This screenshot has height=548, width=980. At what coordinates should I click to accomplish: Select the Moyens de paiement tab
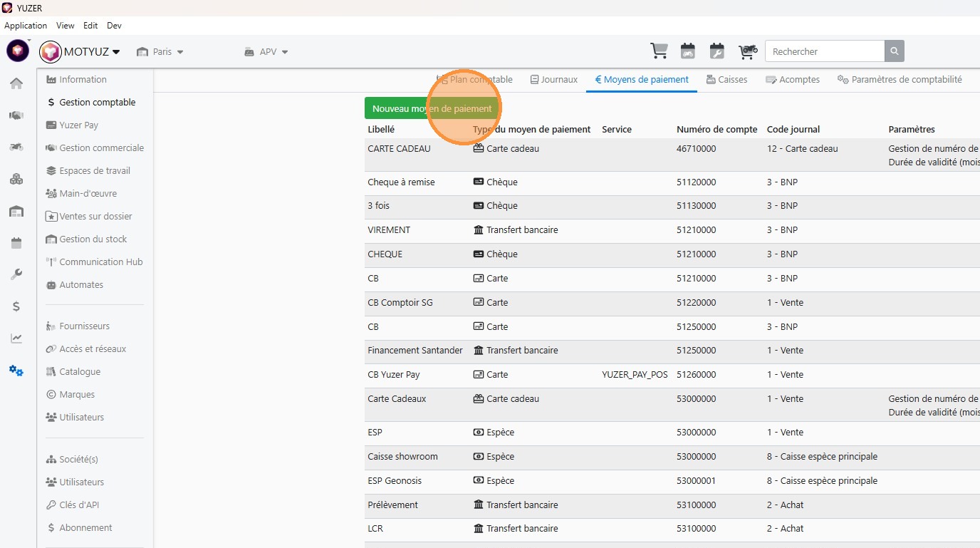642,80
